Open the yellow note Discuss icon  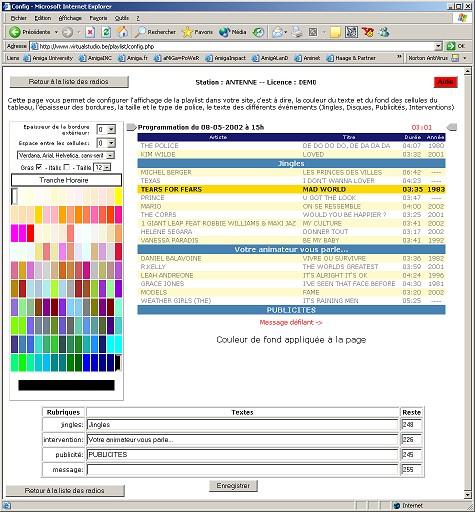point(335,32)
